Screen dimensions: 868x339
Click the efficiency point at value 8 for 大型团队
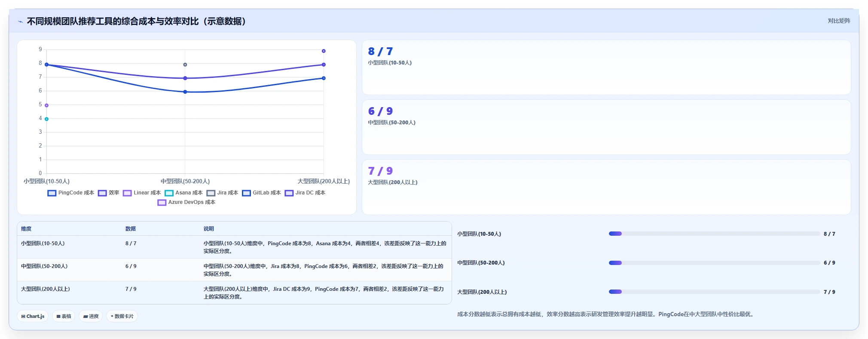(324, 65)
